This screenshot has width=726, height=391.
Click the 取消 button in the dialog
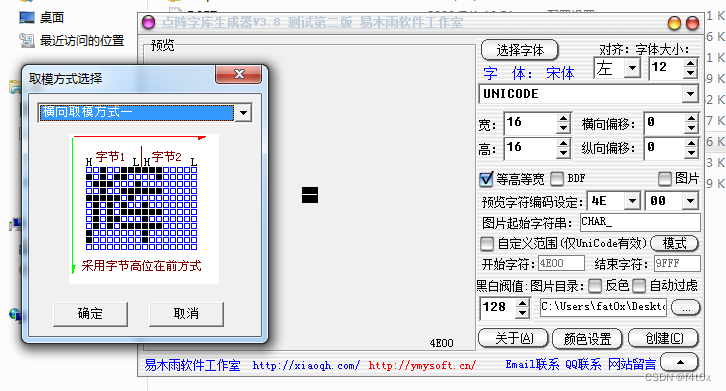click(186, 314)
